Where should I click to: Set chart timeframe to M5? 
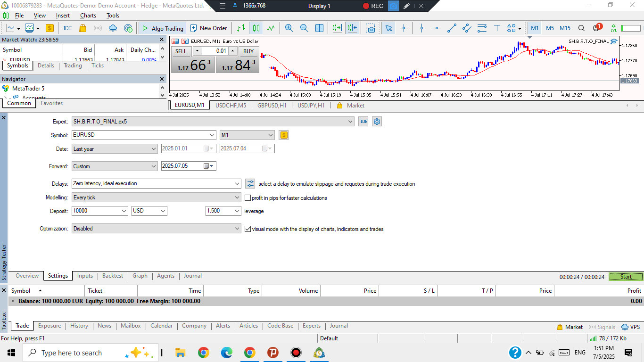[550, 28]
